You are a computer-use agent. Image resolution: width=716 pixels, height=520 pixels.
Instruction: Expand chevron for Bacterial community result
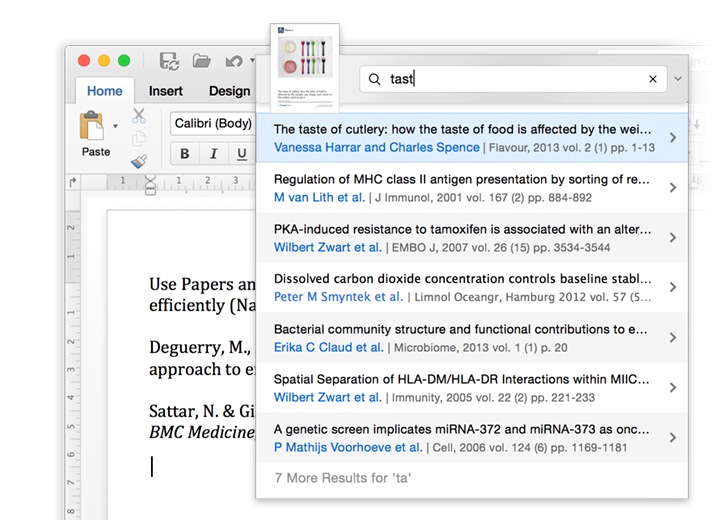tap(673, 337)
